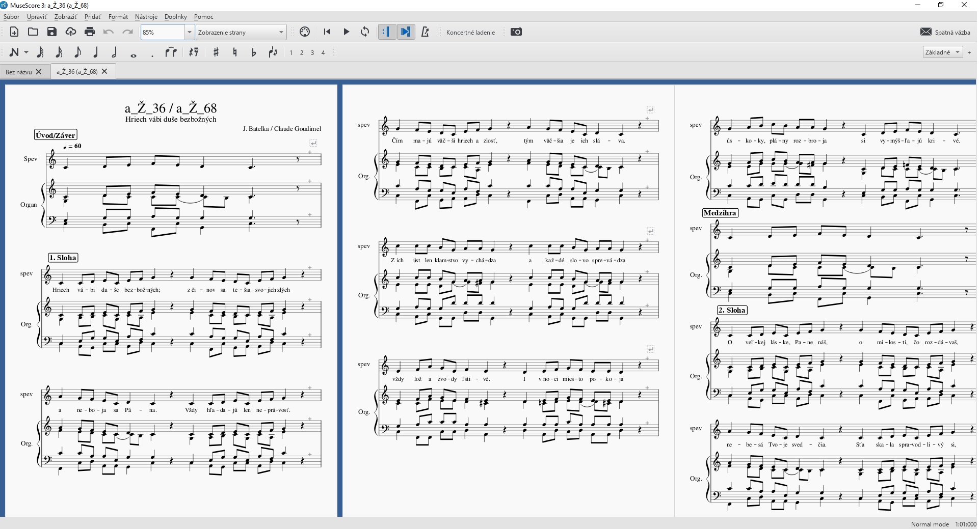
Task: Select voice 1
Action: pyautogui.click(x=291, y=53)
